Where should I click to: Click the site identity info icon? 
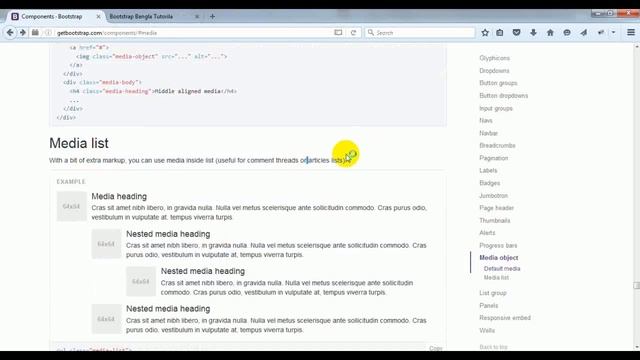48,33
